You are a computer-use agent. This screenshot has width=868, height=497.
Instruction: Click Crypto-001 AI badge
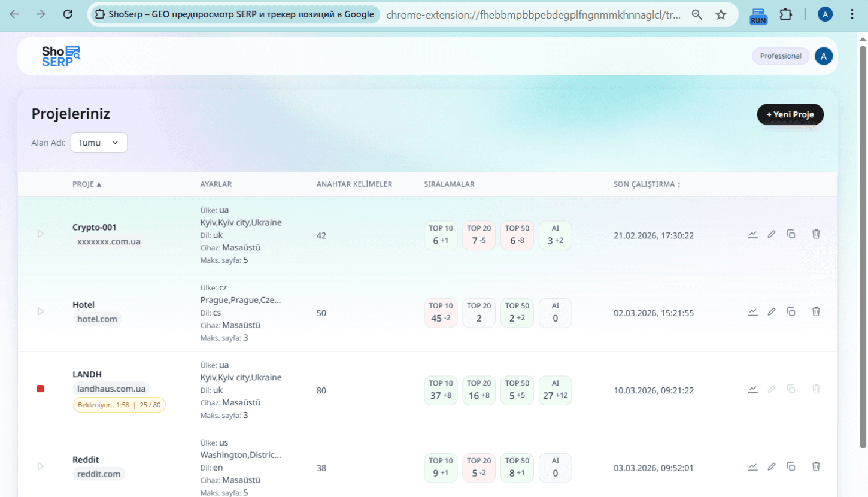[x=556, y=235]
